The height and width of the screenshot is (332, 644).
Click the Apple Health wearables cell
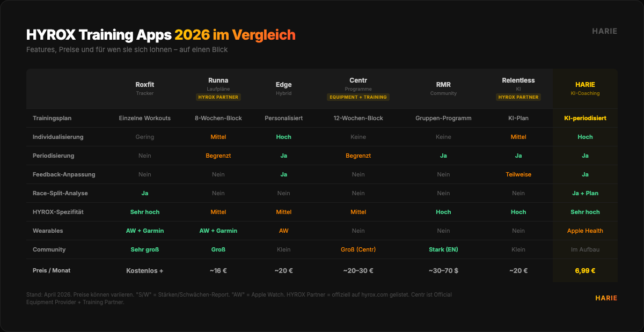point(585,231)
